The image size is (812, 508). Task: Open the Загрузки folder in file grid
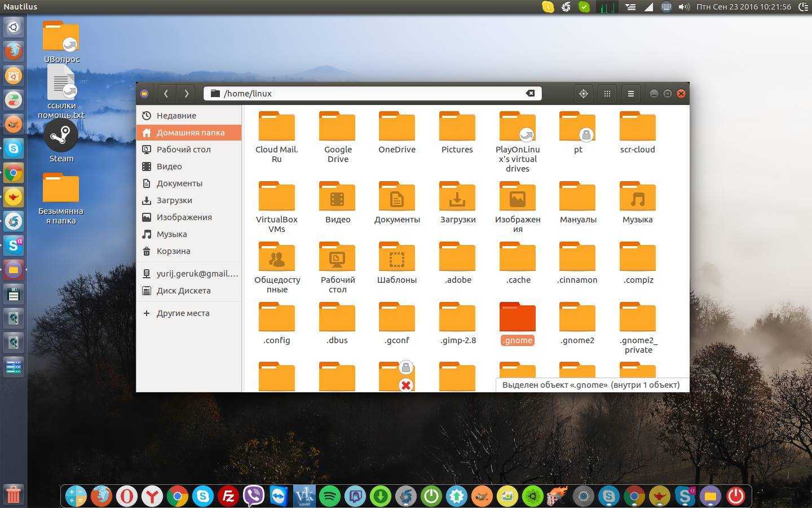click(457, 197)
